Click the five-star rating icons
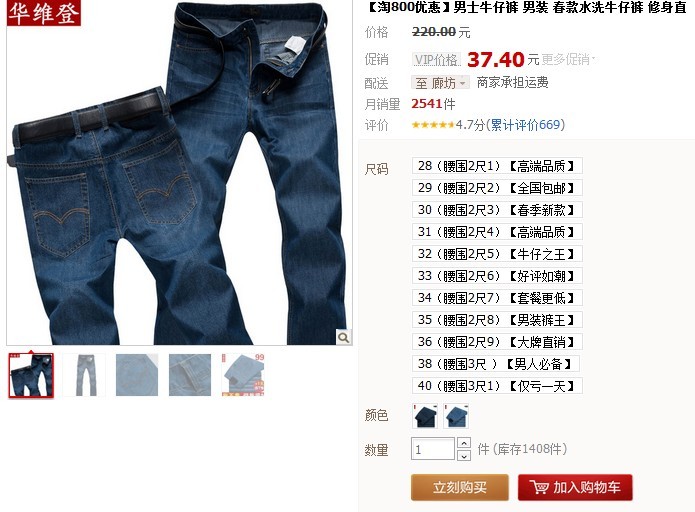This screenshot has width=695, height=512. [x=433, y=125]
